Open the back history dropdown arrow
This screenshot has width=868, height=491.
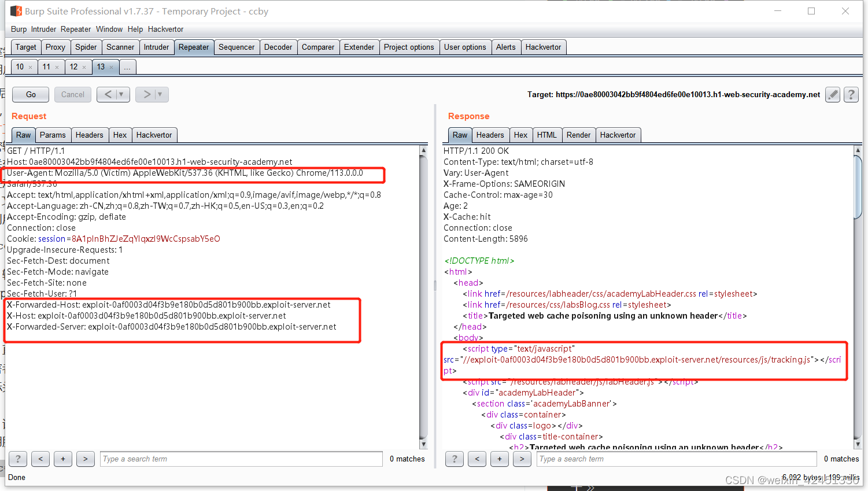[x=122, y=94]
